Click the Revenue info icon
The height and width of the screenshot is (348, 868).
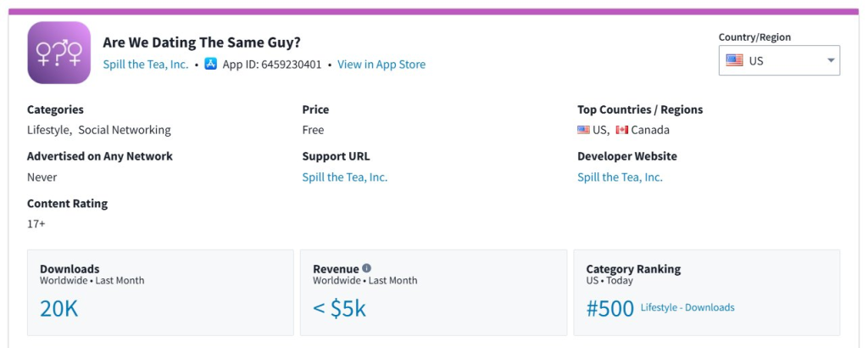click(367, 268)
